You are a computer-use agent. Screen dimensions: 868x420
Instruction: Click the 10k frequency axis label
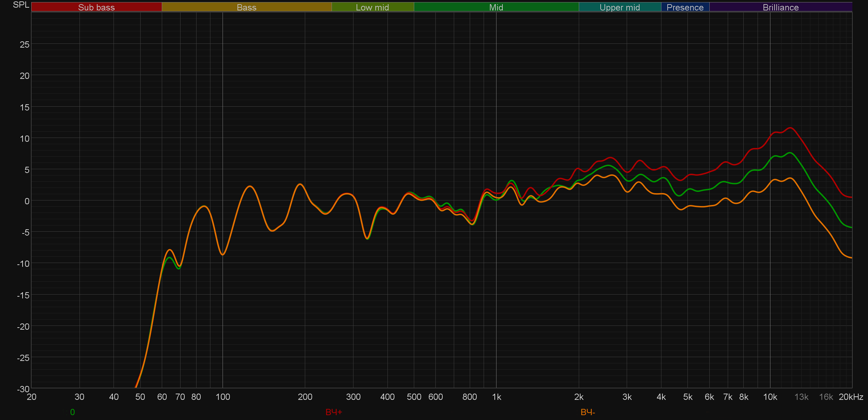point(770,397)
